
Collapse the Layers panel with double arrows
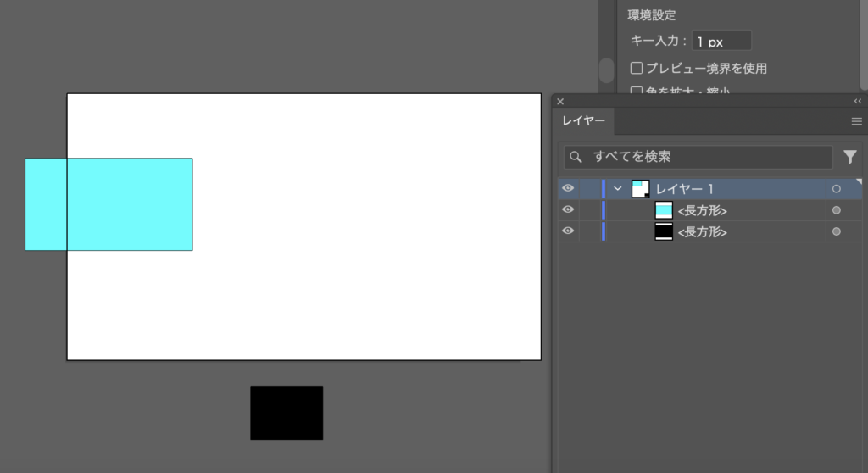[858, 102]
